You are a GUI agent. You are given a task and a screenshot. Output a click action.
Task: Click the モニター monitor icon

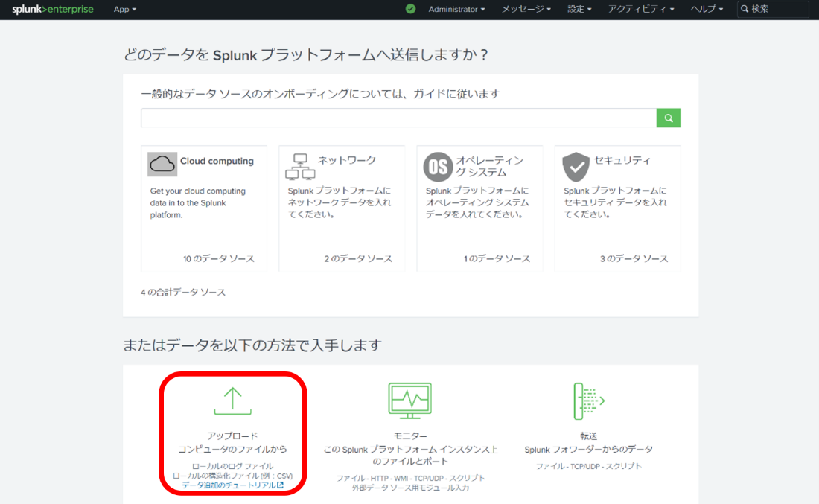click(x=409, y=401)
